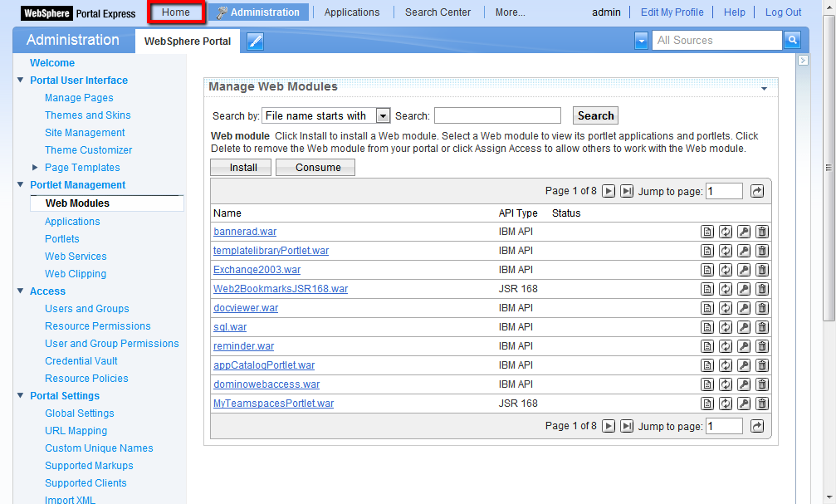Delete Web2BookmarksJSR168.war via trash icon
Viewport: 836px width, 504px height.
coord(762,289)
